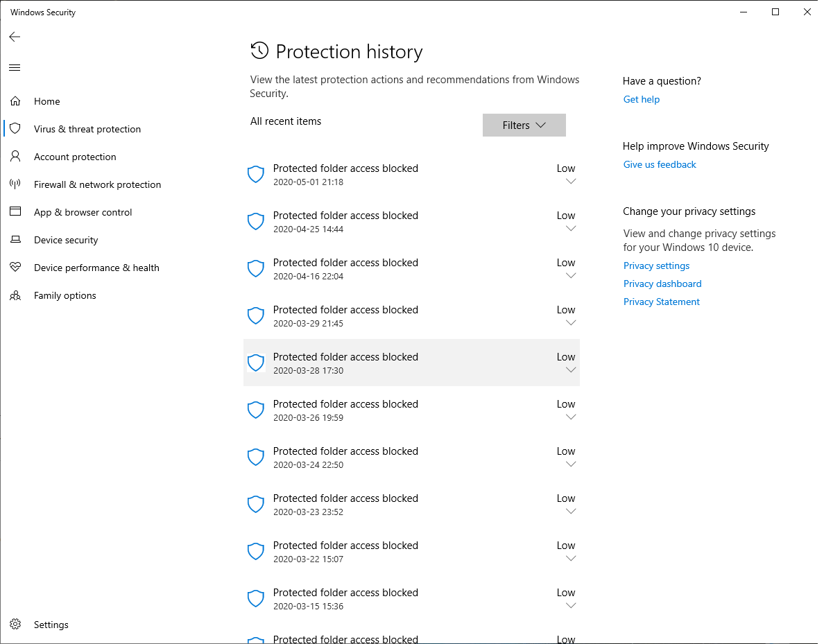Click the Virus & threat protection shield icon
Viewport: 824px width, 644px height.
click(15, 129)
